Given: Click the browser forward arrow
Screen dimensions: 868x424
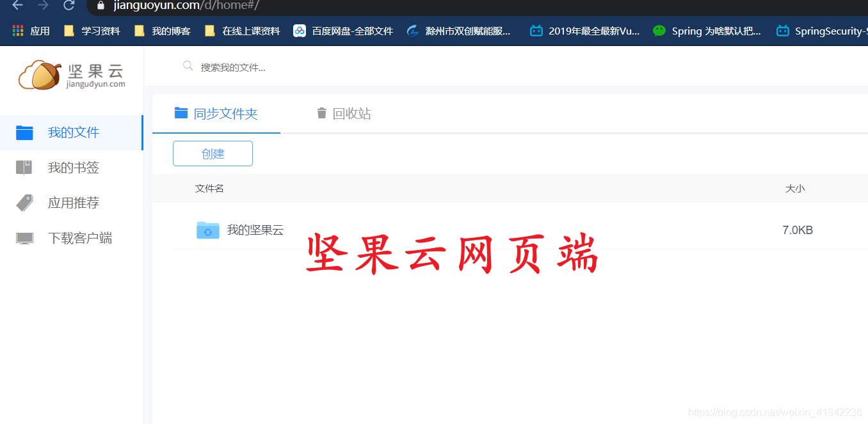Looking at the screenshot, I should click(x=43, y=5).
